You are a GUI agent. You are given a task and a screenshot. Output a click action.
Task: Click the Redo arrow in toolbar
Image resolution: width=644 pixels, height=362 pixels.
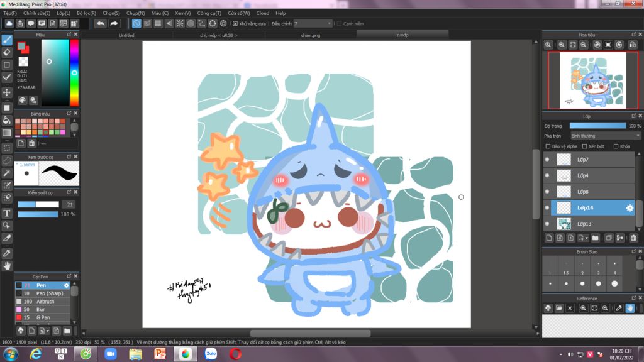point(114,23)
